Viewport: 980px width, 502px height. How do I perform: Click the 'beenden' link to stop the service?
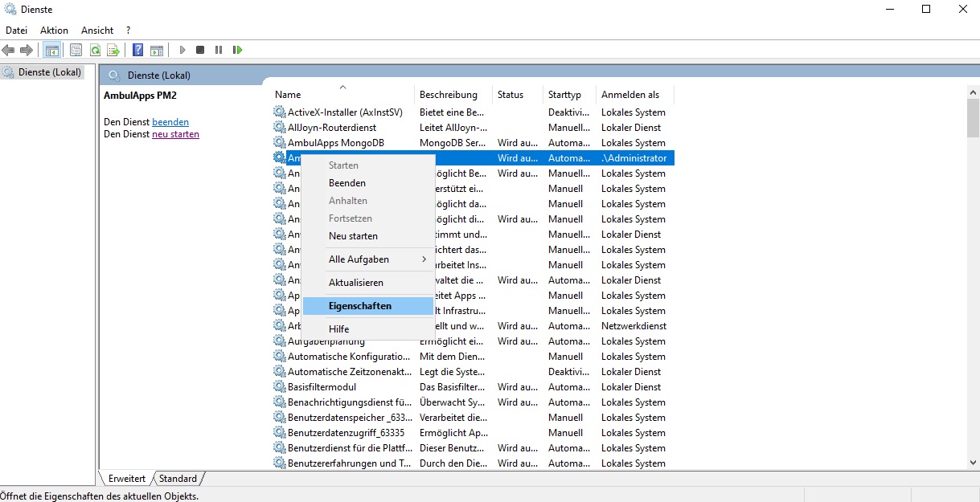click(170, 122)
